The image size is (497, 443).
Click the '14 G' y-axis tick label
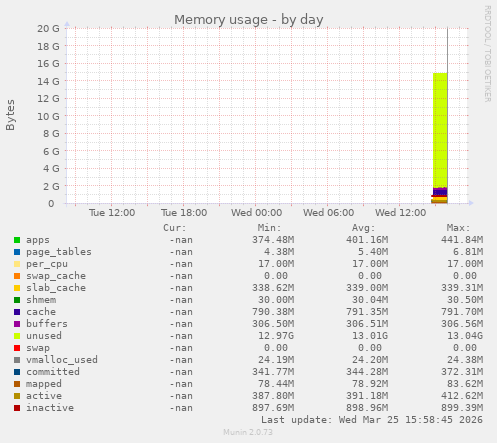click(x=48, y=81)
